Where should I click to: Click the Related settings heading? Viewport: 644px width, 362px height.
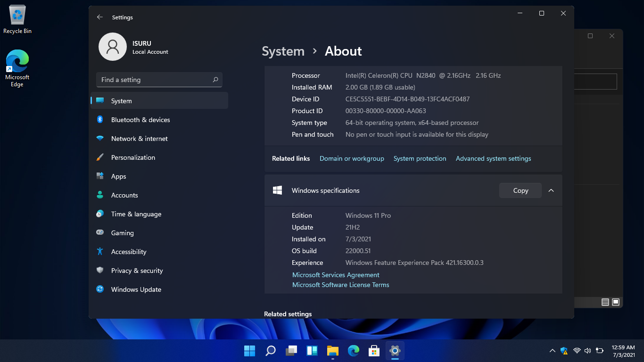288,314
